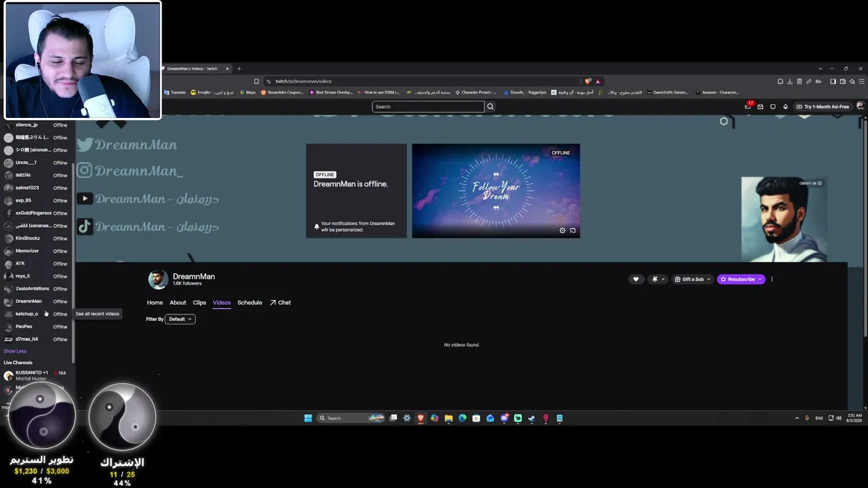Toggle the Brave sidebar panel icon

click(833, 81)
